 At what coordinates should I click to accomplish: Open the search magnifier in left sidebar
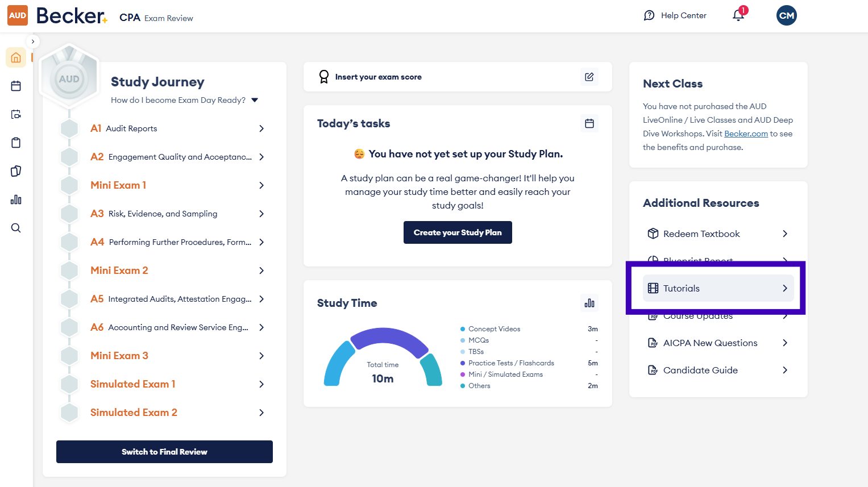tap(16, 228)
